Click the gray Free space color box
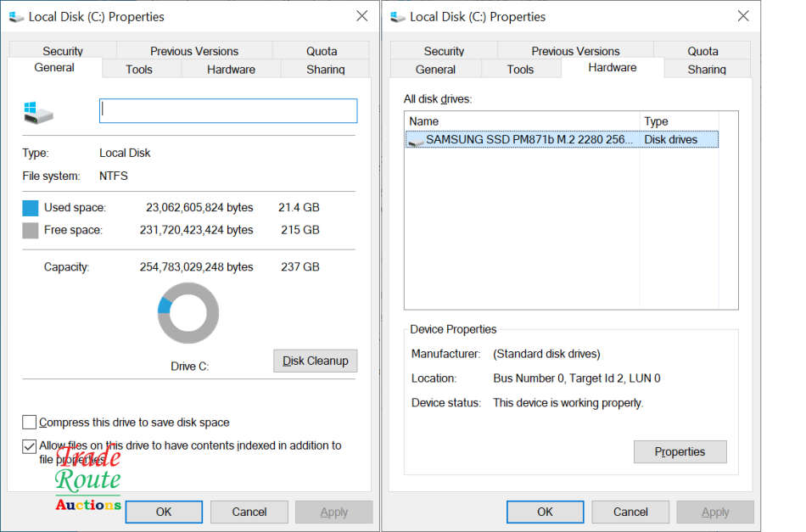 click(31, 230)
